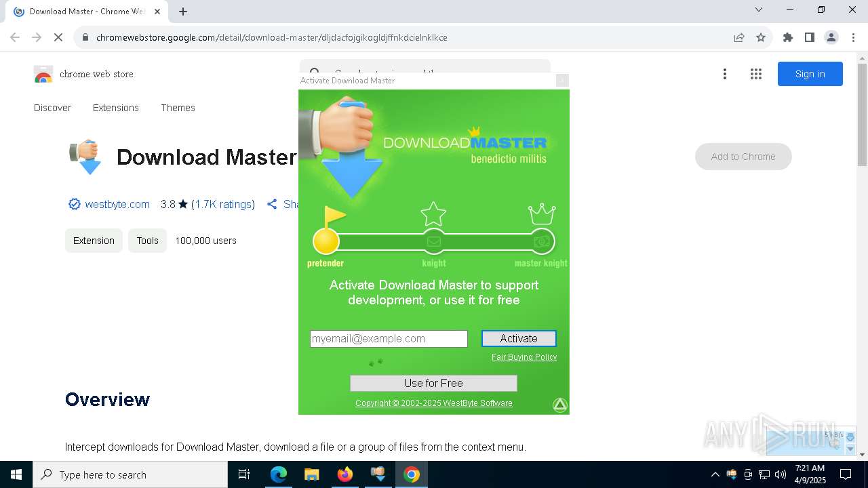Launch Firefox from taskbar
The image size is (868, 488).
point(344,474)
